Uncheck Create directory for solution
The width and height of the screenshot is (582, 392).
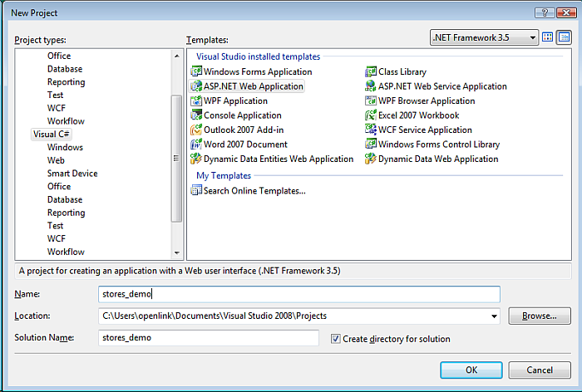pos(336,339)
